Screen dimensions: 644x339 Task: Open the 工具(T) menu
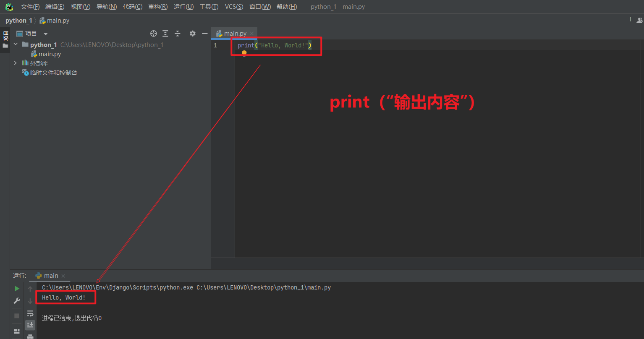[209, 7]
